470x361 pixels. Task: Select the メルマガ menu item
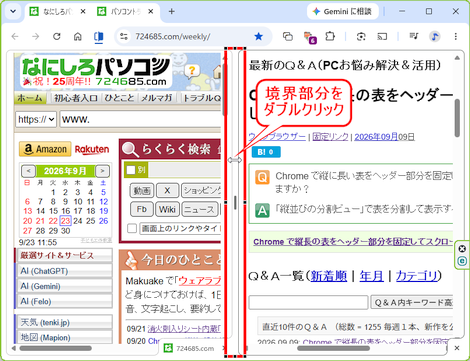point(156,98)
